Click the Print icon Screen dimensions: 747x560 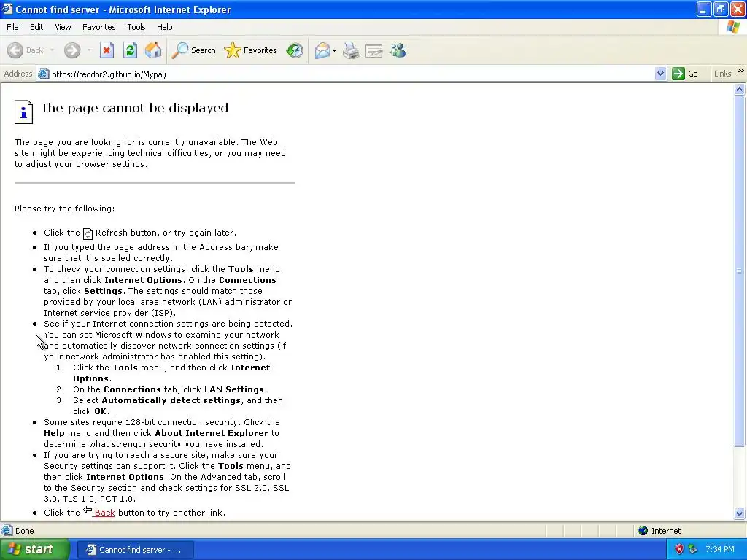351,50
